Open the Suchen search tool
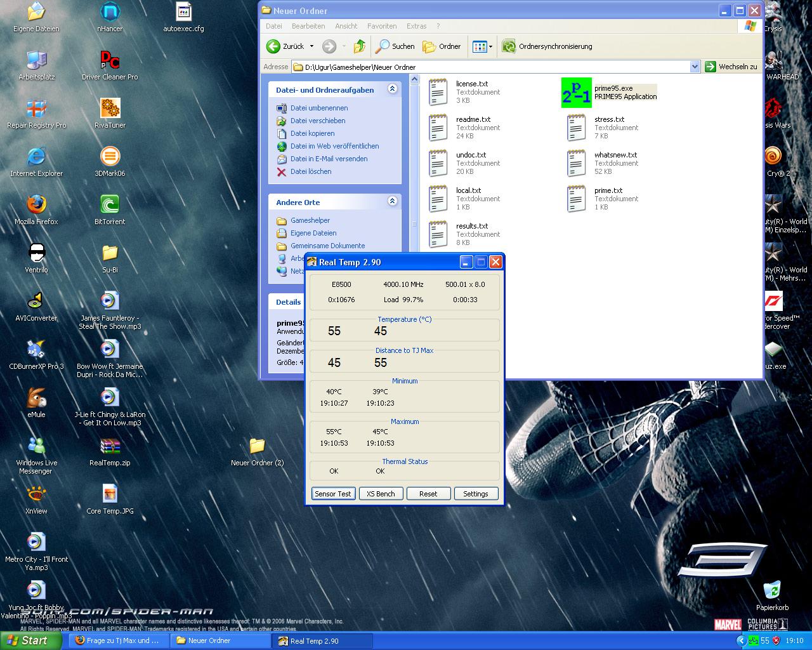 [x=395, y=46]
